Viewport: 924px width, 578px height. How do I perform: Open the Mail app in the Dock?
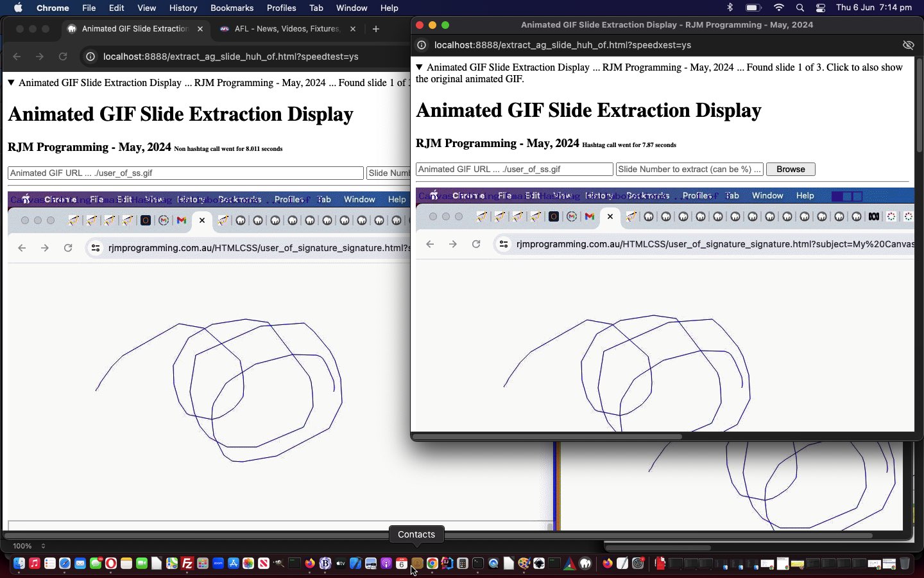click(x=80, y=563)
